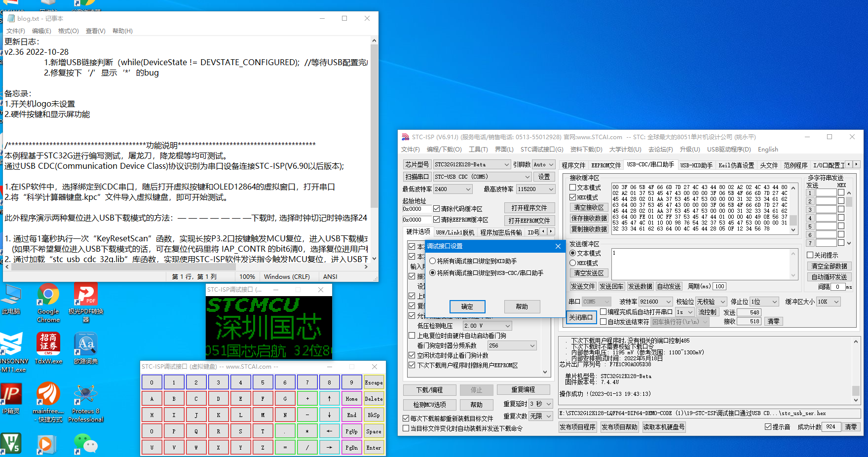Bind all debug interfaces to HID助手
Image resolution: width=868 pixels, height=457 pixels.
coord(473,261)
